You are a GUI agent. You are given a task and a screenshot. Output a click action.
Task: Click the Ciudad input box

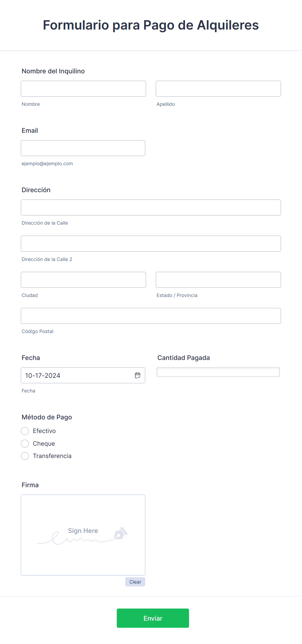[83, 280]
